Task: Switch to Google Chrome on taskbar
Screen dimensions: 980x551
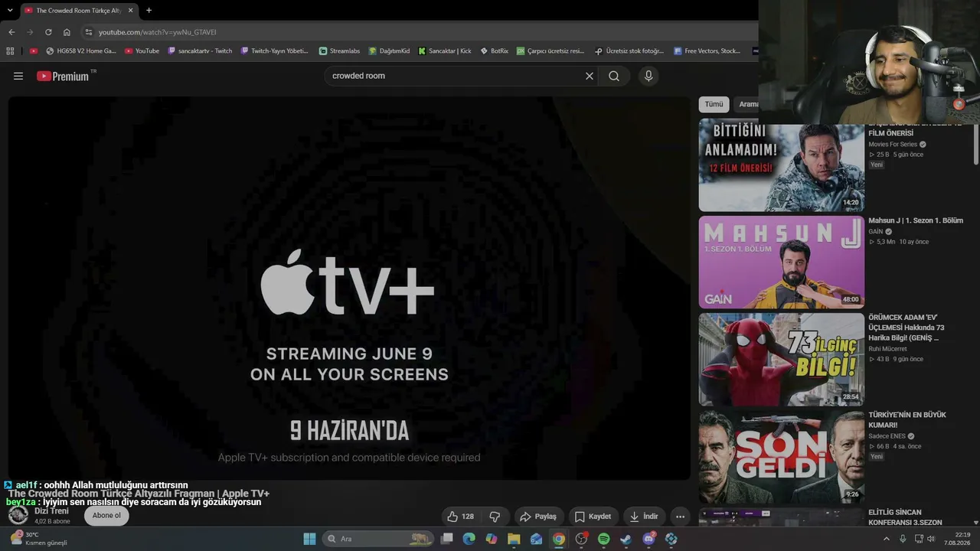Action: pyautogui.click(x=559, y=539)
